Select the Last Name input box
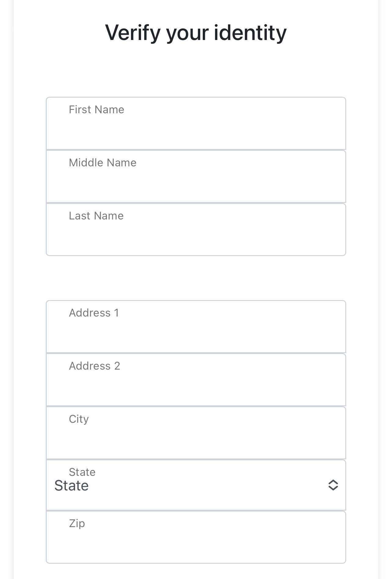The height and width of the screenshot is (579, 392). pos(196,230)
